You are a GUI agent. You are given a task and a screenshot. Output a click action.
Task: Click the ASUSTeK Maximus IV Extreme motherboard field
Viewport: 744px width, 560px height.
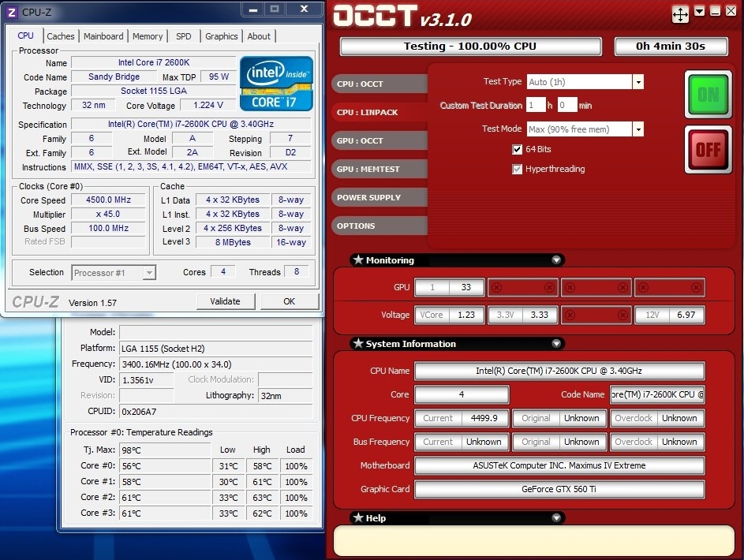(559, 465)
